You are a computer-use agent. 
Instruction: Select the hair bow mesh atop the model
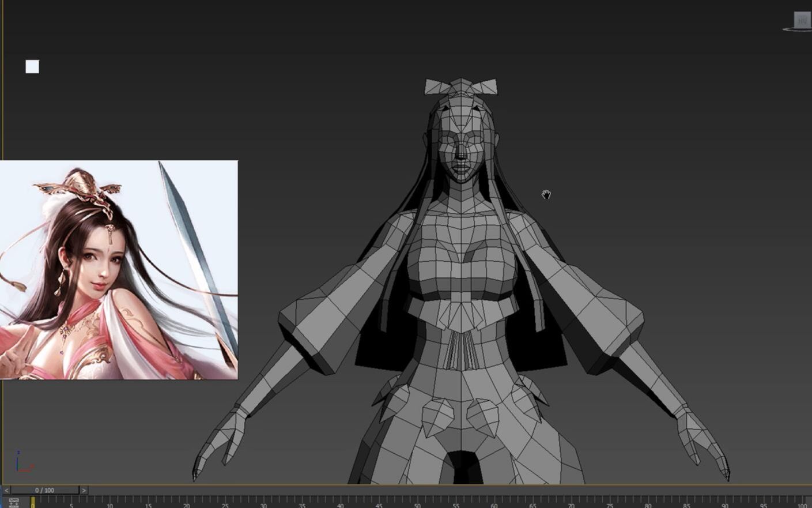point(460,87)
